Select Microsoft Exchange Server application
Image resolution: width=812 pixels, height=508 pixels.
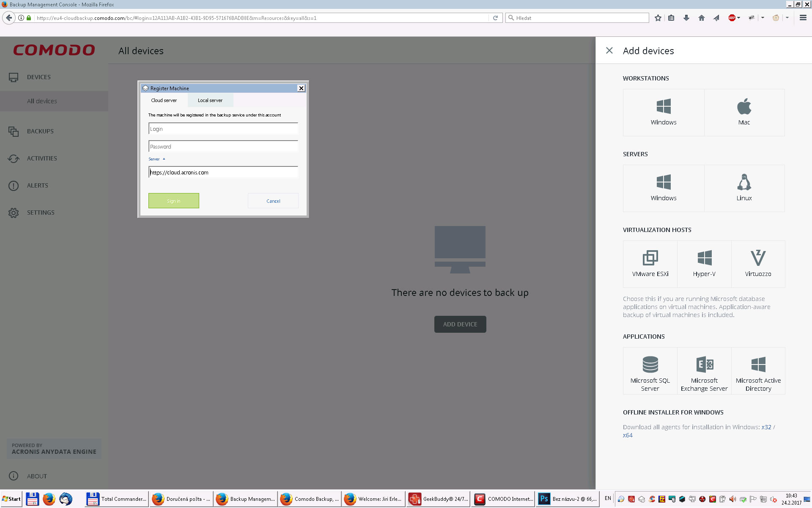(x=705, y=371)
